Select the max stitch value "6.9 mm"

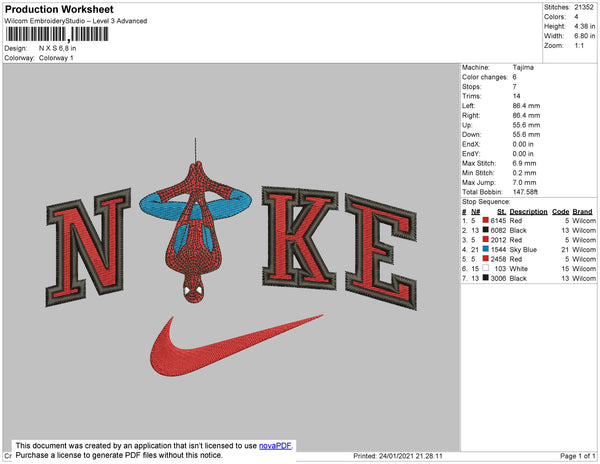[524, 163]
